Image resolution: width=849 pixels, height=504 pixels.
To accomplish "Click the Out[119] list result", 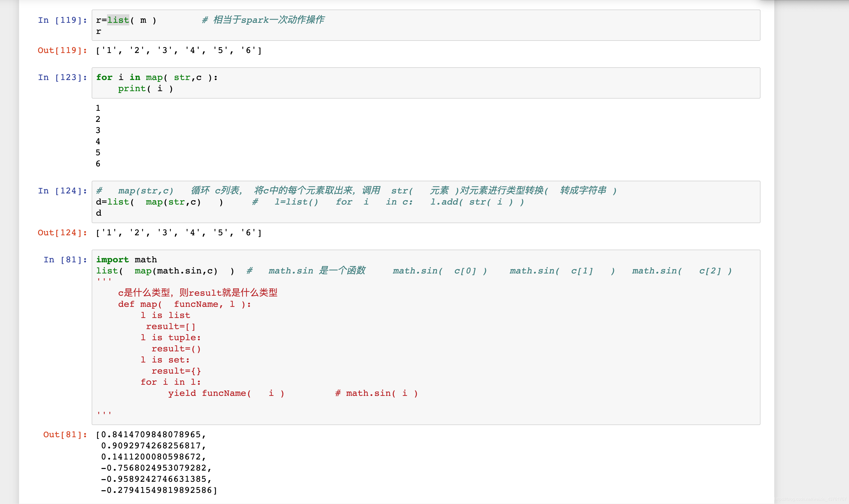I will tap(179, 51).
